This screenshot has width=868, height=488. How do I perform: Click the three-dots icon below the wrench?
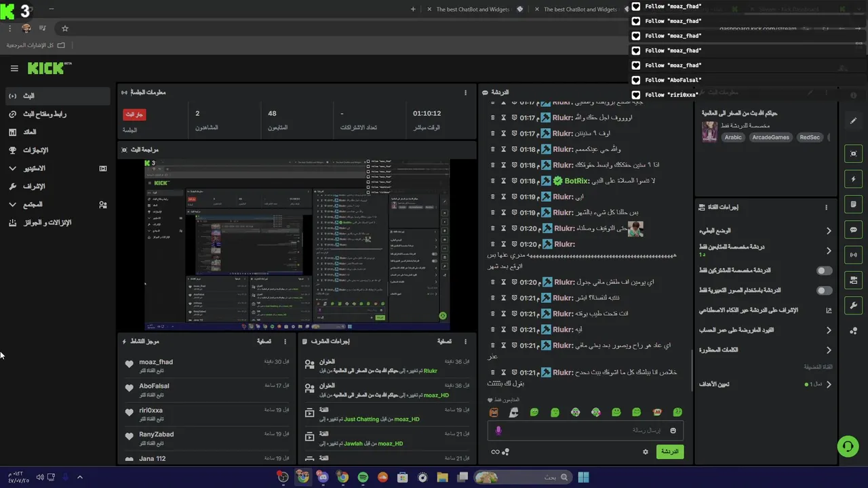853,331
